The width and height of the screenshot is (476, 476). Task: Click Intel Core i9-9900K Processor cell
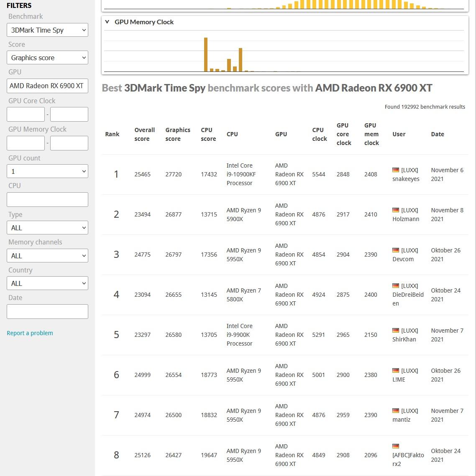(x=239, y=334)
